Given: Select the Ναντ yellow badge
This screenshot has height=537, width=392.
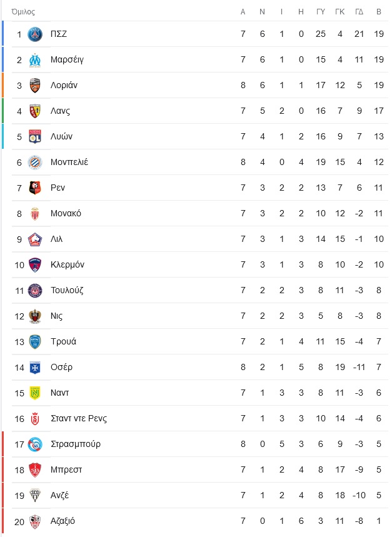Looking at the screenshot, I should (35, 393).
